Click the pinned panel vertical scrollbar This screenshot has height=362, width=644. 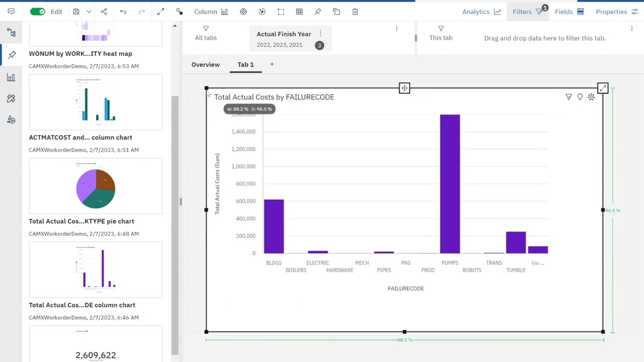pyautogui.click(x=175, y=225)
